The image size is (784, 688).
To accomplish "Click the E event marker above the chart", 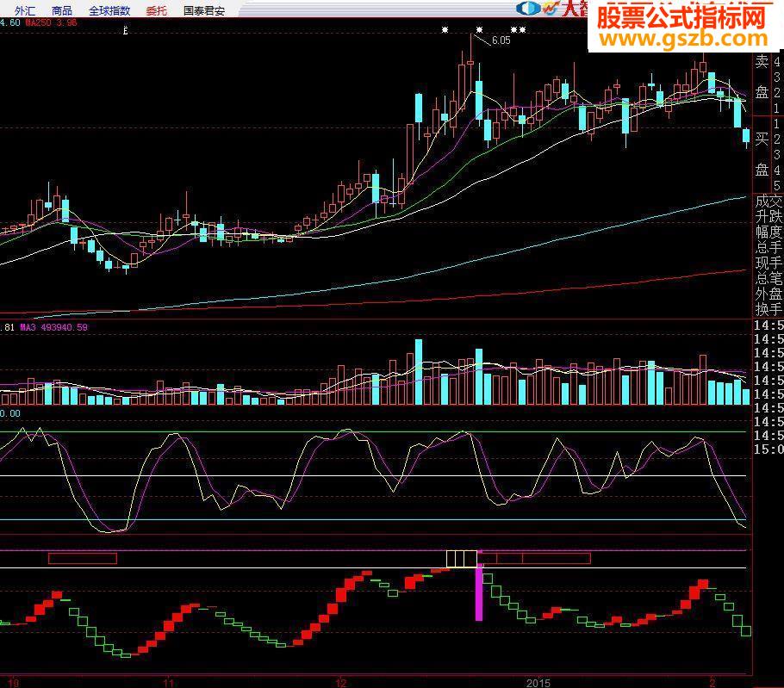I will point(126,31).
